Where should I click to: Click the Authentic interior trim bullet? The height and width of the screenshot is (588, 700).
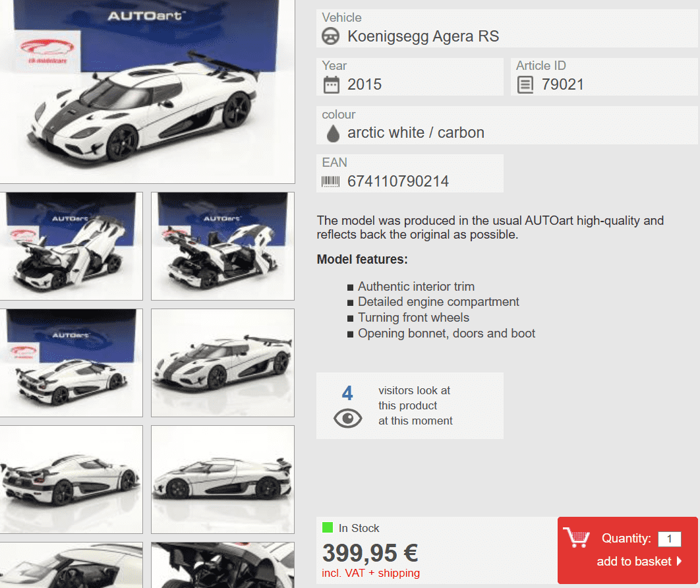[416, 287]
